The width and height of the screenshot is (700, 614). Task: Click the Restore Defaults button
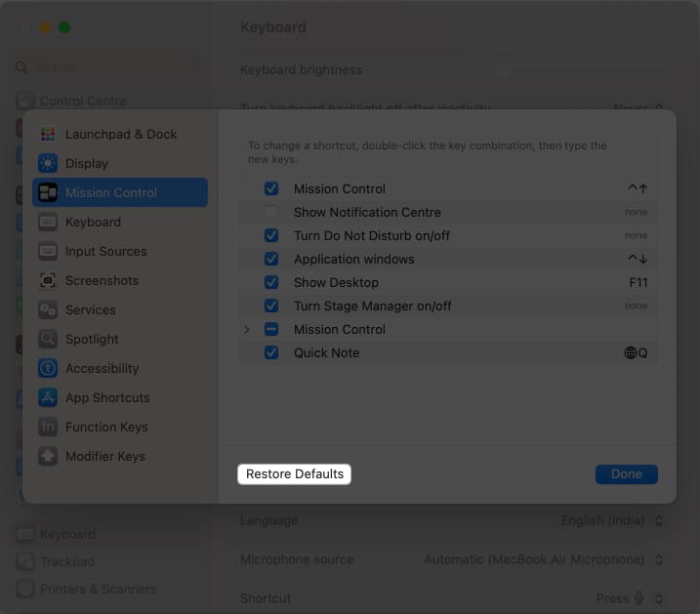(x=295, y=473)
